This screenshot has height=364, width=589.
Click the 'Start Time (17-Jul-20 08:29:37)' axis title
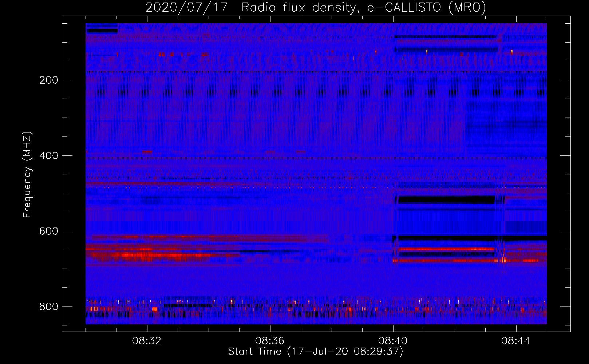point(316,352)
